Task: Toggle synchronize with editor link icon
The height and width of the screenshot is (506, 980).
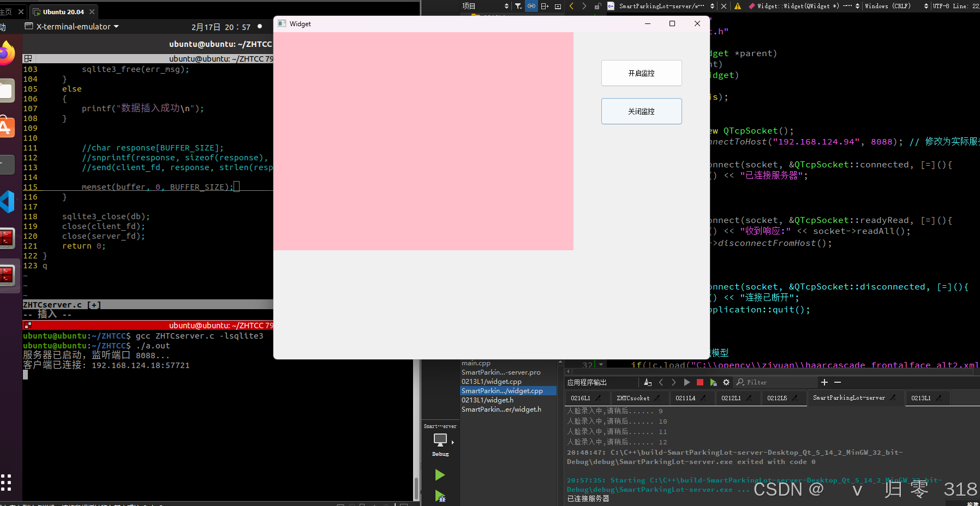Action: click(531, 6)
